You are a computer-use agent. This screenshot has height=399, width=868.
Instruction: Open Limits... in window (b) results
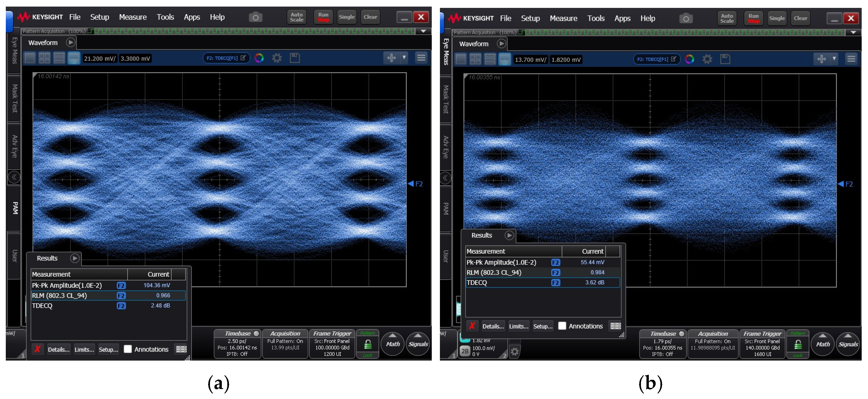coord(519,326)
